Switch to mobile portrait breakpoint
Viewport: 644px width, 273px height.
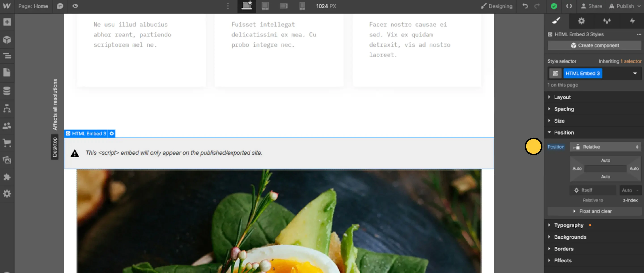[x=302, y=6]
